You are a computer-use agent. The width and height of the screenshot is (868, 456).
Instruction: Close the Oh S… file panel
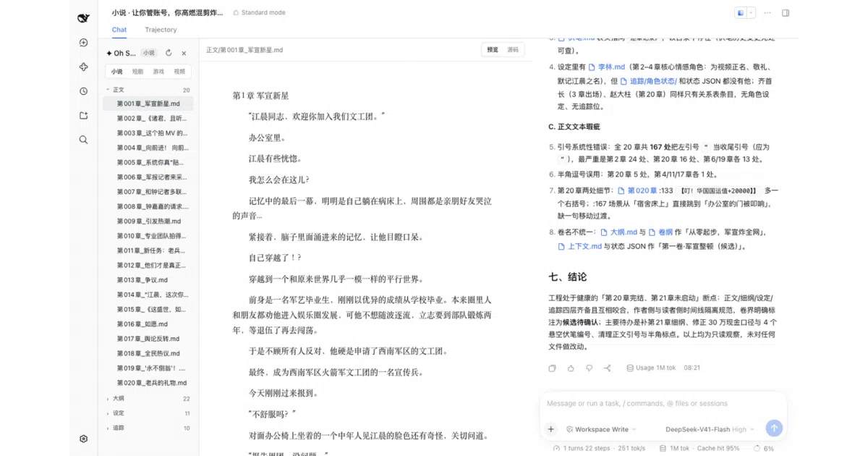(x=184, y=53)
